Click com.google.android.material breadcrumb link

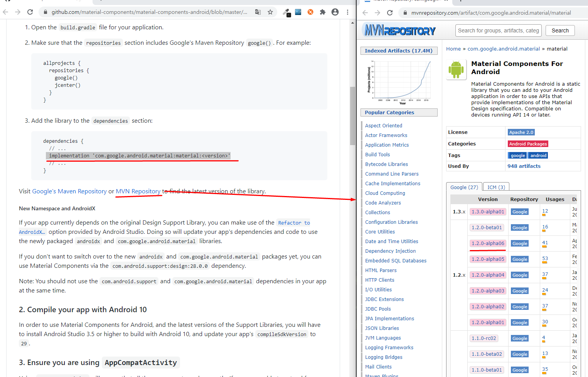(x=504, y=49)
